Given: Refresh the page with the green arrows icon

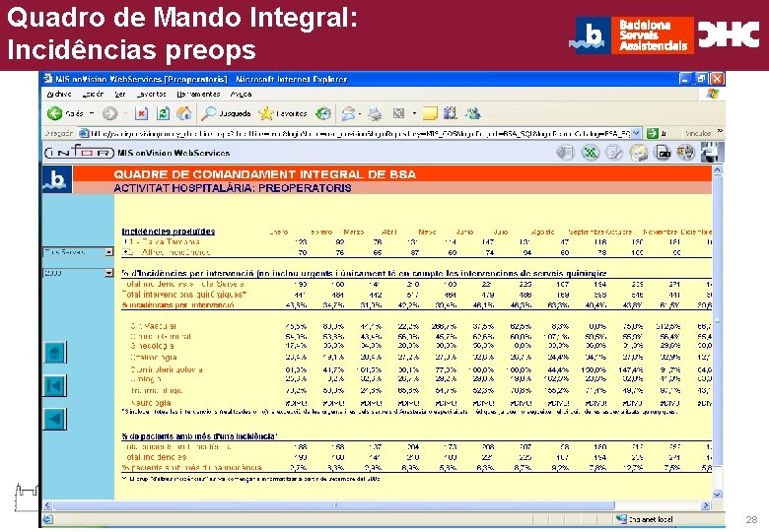Looking at the screenshot, I should [x=163, y=113].
